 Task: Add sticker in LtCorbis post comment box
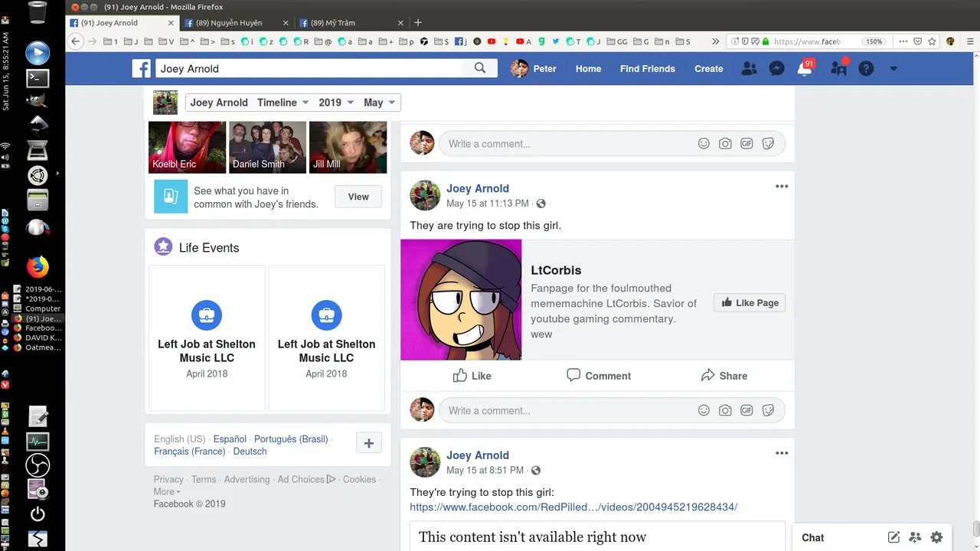pos(768,410)
